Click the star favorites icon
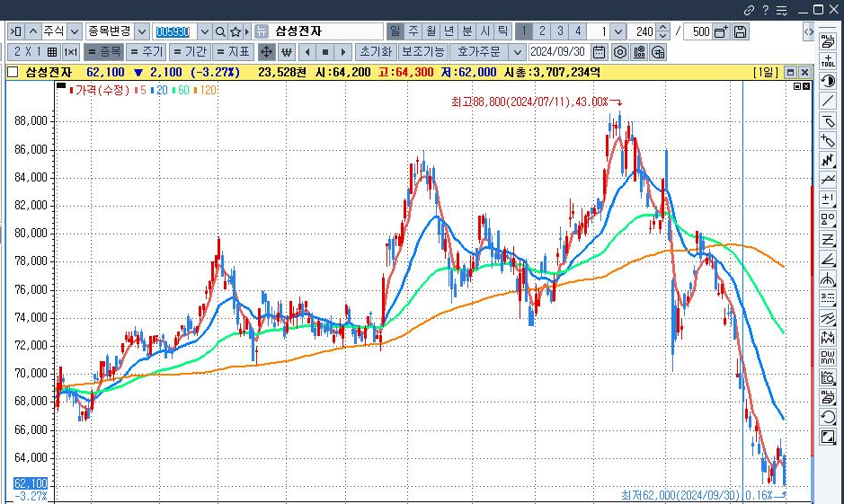This screenshot has height=504, width=844. 235,31
